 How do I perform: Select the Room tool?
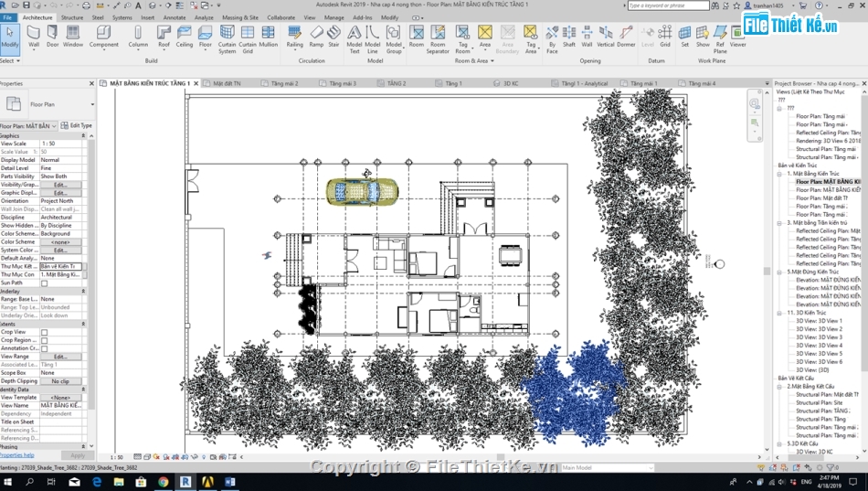pos(417,37)
